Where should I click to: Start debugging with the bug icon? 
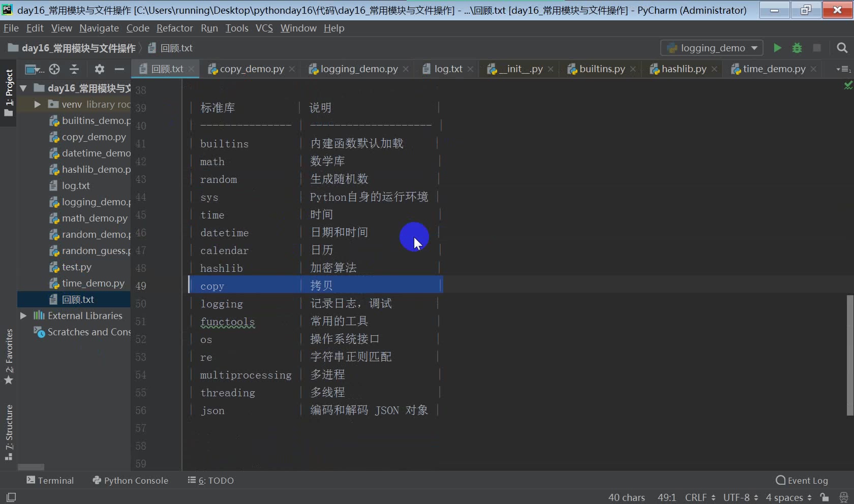[797, 48]
